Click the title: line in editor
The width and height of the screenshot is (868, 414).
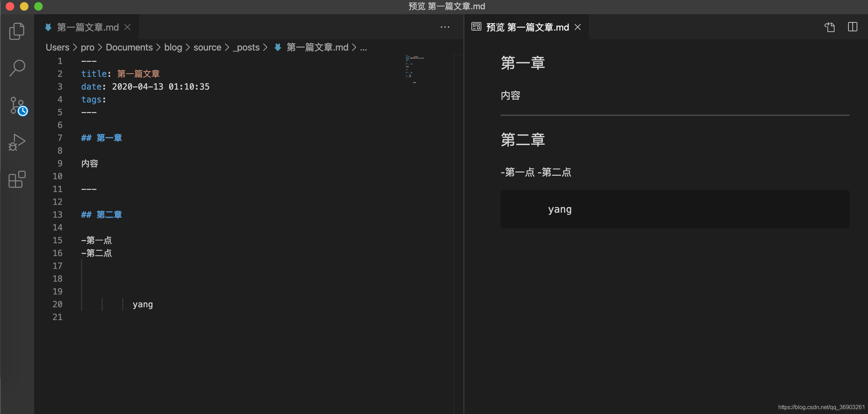pyautogui.click(x=120, y=74)
